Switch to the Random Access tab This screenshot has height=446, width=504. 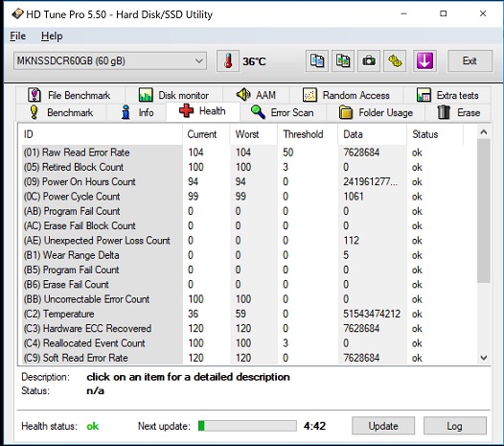coord(346,95)
